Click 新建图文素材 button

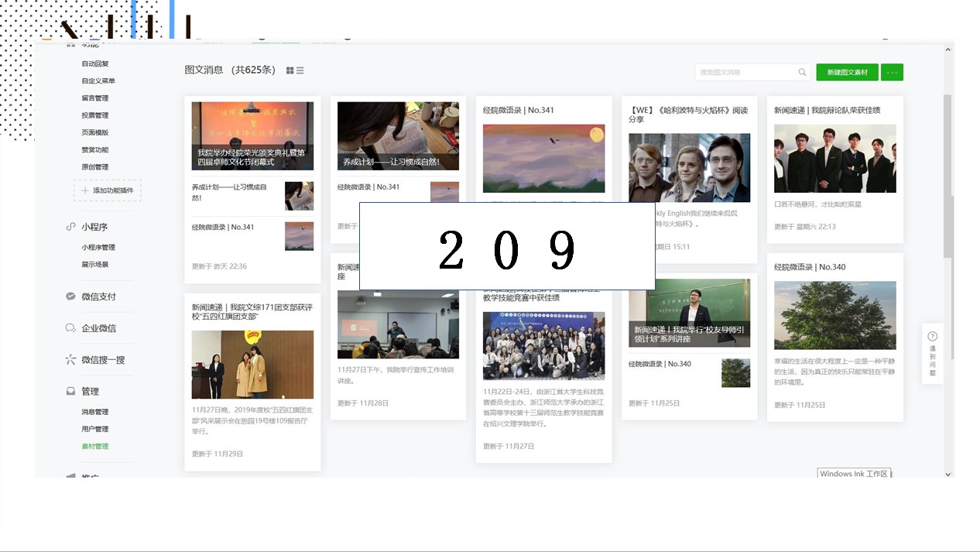tap(847, 72)
